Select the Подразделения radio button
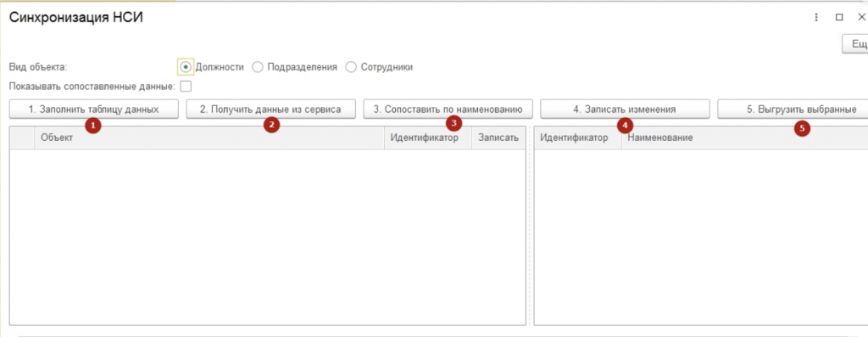The width and height of the screenshot is (868, 337). point(257,67)
